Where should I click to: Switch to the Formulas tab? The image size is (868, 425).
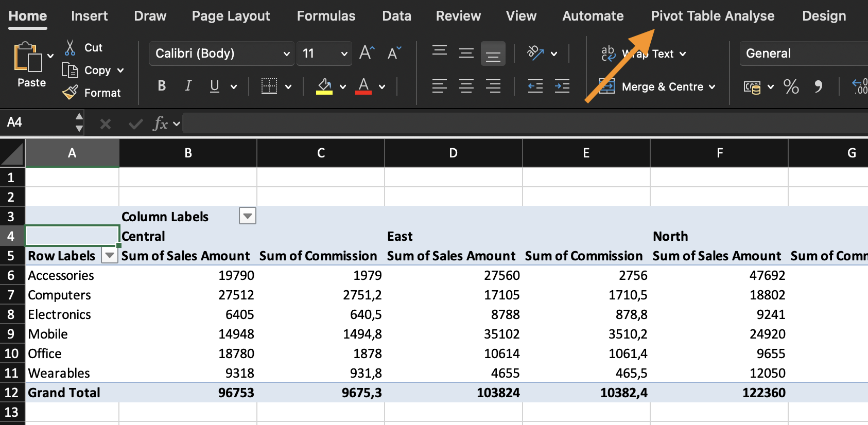[x=326, y=16]
